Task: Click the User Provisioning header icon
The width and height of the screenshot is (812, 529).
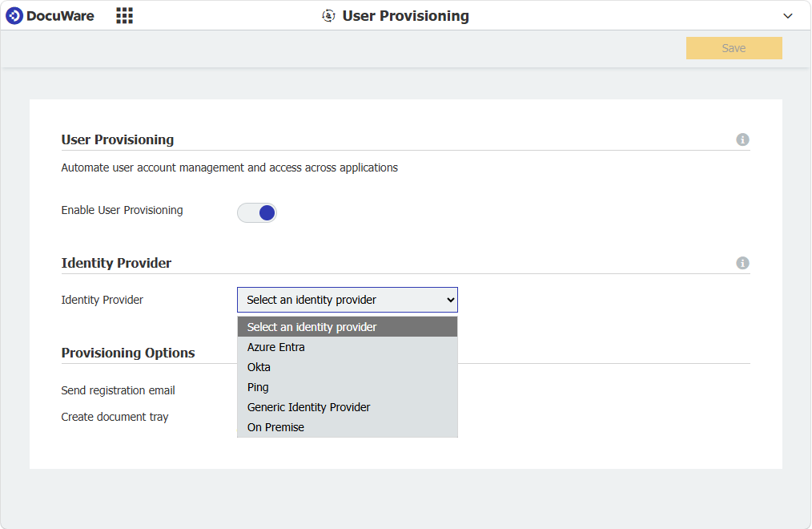Action: tap(328, 16)
